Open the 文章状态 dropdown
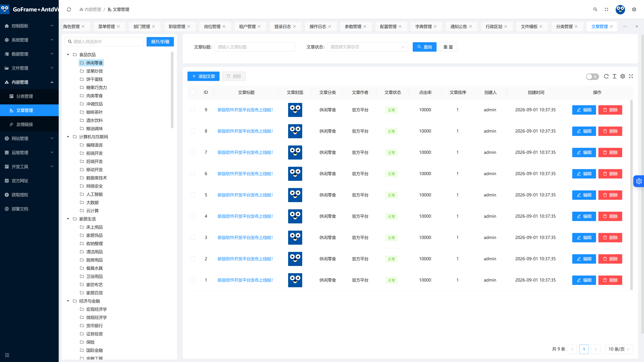The width and height of the screenshot is (644, 362). [x=367, y=47]
